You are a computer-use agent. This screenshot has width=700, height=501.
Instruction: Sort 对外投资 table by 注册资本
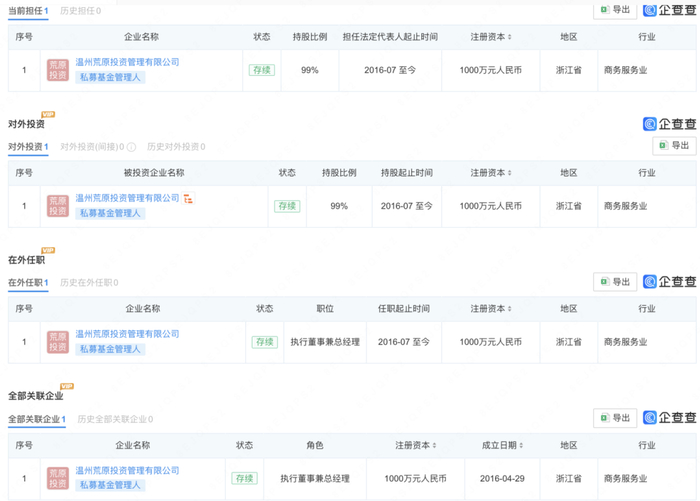(x=510, y=173)
